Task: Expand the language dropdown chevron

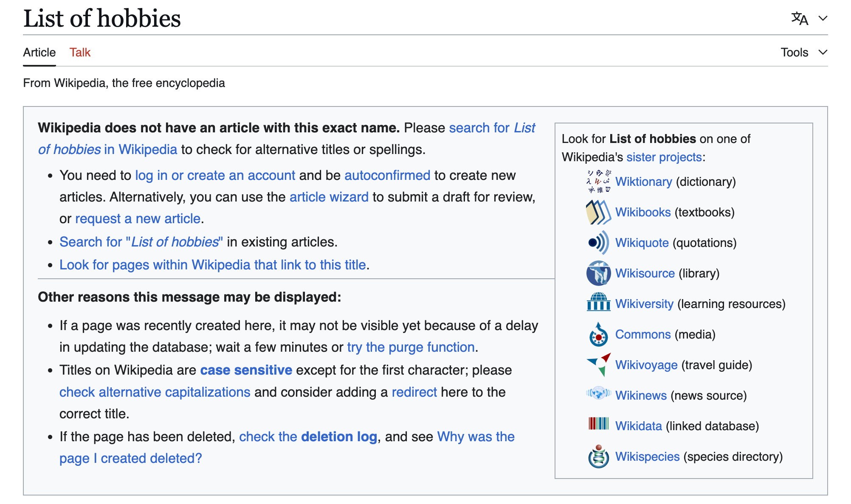Action: click(x=823, y=18)
